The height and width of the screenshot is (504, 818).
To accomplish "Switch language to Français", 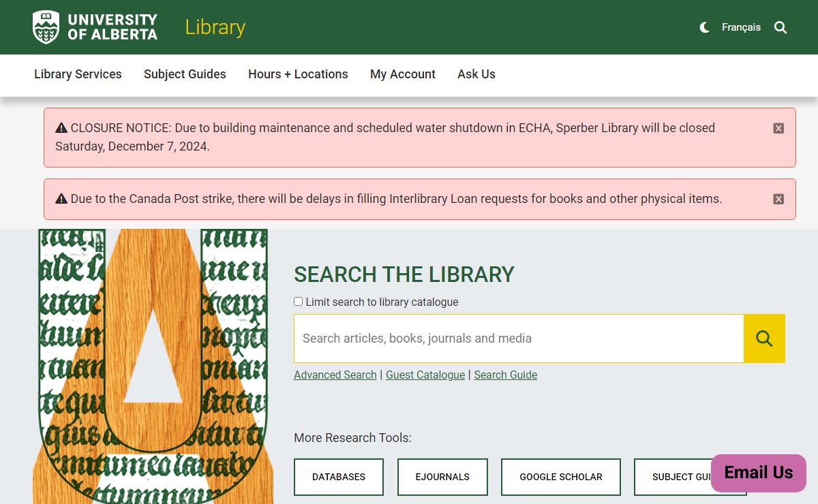I will point(741,27).
